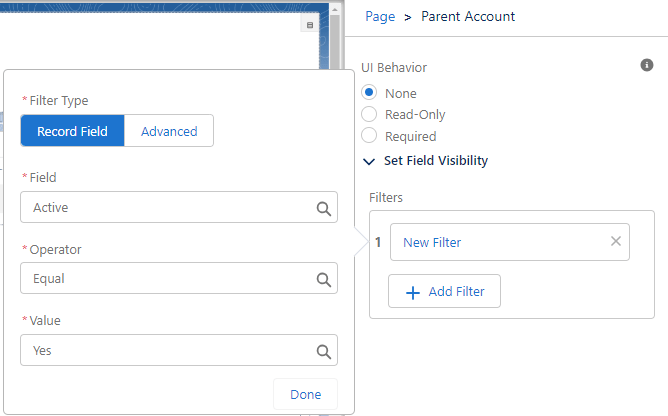Collapse the Set Field Visibility section
Screen dimensions: 668x416
369,160
